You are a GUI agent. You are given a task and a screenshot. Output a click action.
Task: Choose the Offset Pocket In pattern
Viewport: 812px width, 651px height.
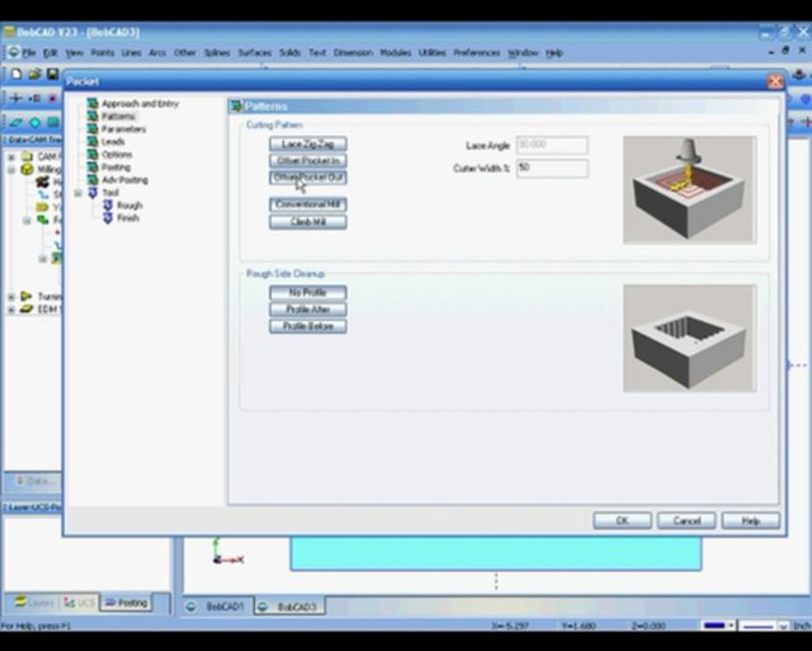tap(308, 161)
